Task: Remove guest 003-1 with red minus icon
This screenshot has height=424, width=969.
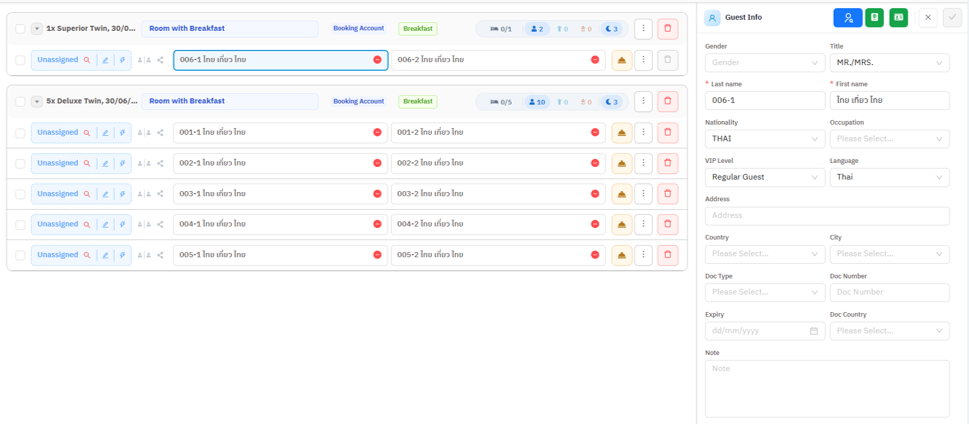Action: click(377, 193)
